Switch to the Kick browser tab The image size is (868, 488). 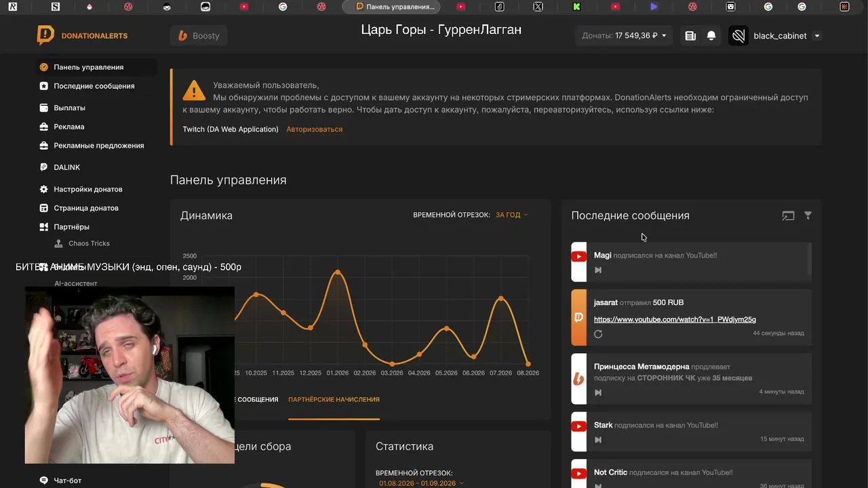(x=576, y=7)
